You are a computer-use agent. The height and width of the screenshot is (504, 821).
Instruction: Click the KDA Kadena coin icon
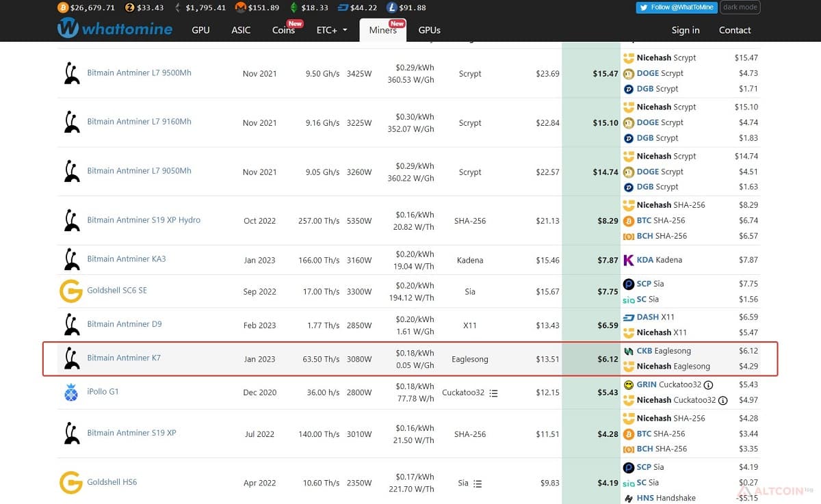pyautogui.click(x=629, y=260)
